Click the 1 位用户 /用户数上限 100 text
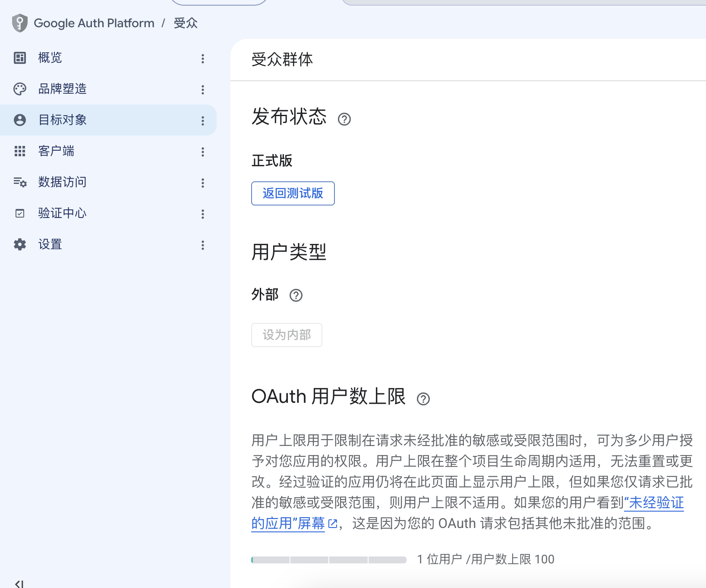Screen dimensions: 706x588 point(486,560)
